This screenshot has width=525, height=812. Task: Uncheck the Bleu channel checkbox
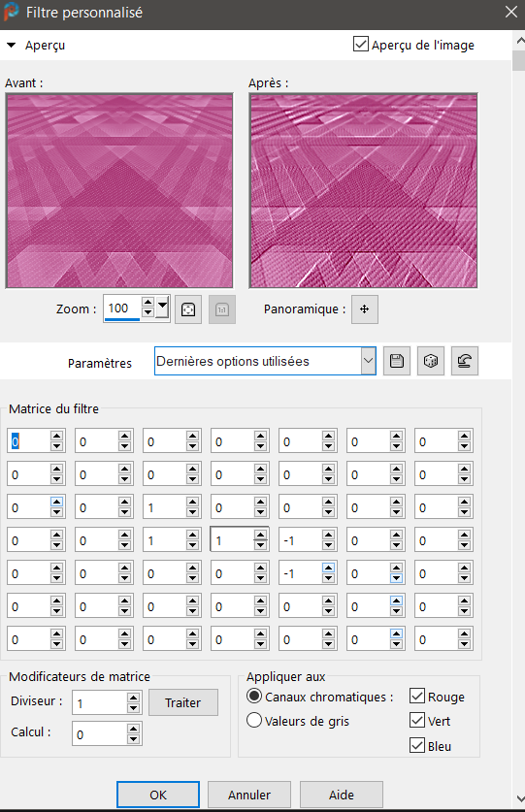pos(417,745)
